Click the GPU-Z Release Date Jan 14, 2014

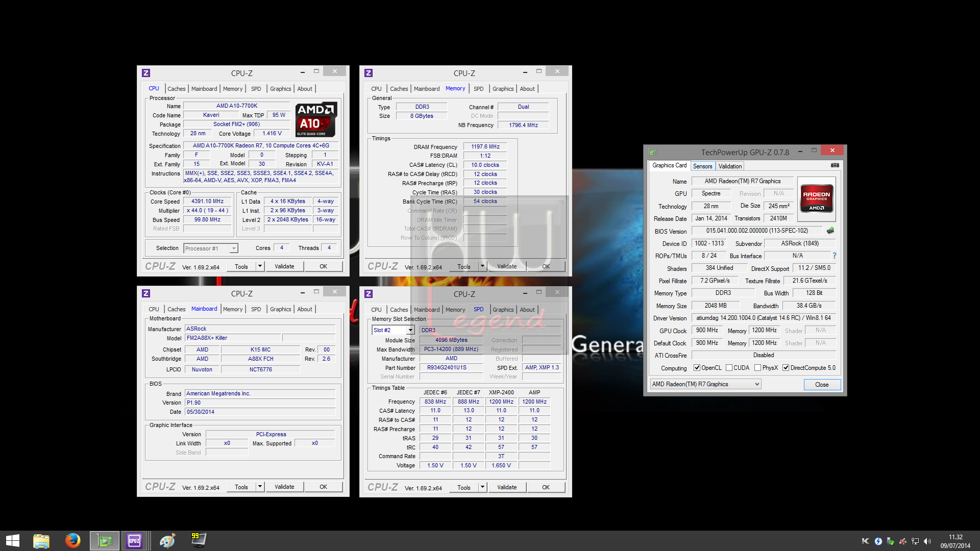point(711,218)
